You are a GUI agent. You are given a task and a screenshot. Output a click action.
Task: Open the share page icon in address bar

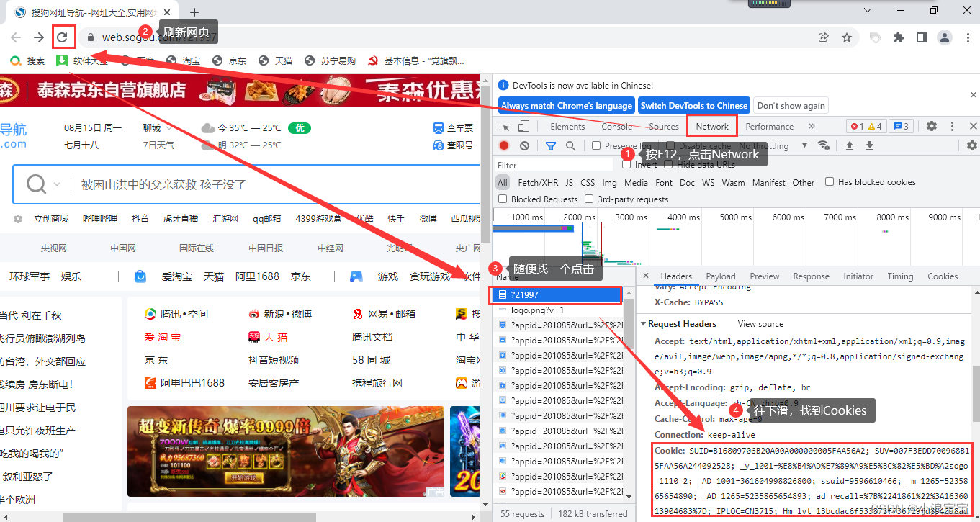[823, 37]
